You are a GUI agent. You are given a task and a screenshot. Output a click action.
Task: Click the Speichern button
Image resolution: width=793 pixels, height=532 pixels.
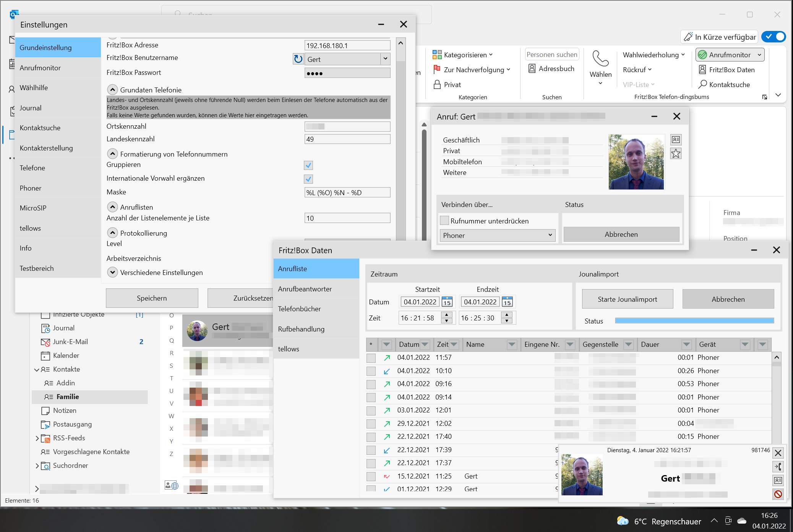point(152,298)
